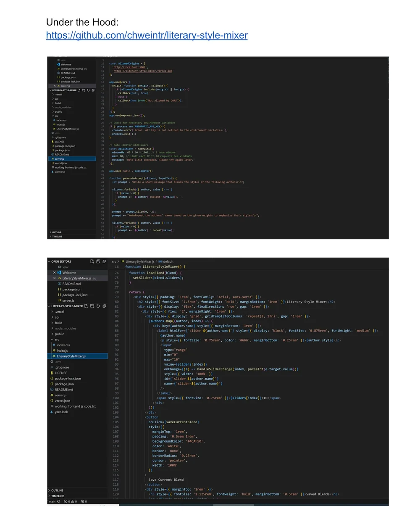Open index.css in LiteraryStyleMixer.js screenshot tree

pos(63,345)
